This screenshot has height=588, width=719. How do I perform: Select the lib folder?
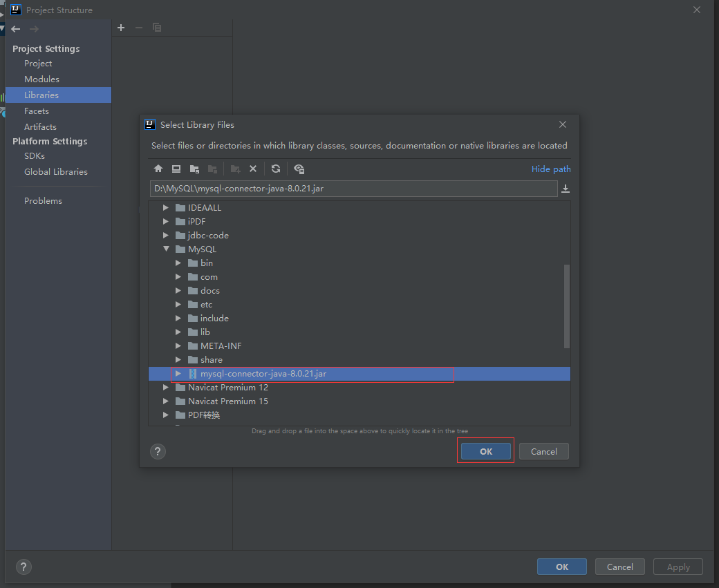(359, 332)
